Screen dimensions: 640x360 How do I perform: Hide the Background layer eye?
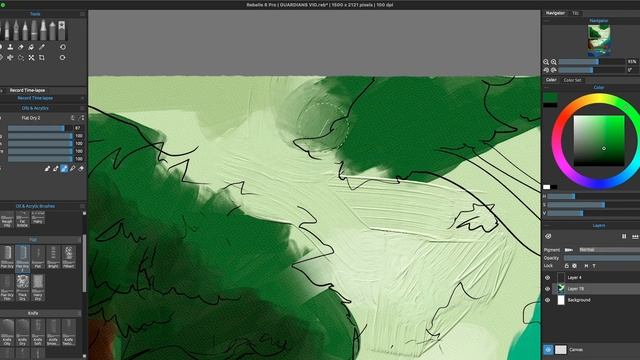(x=547, y=300)
